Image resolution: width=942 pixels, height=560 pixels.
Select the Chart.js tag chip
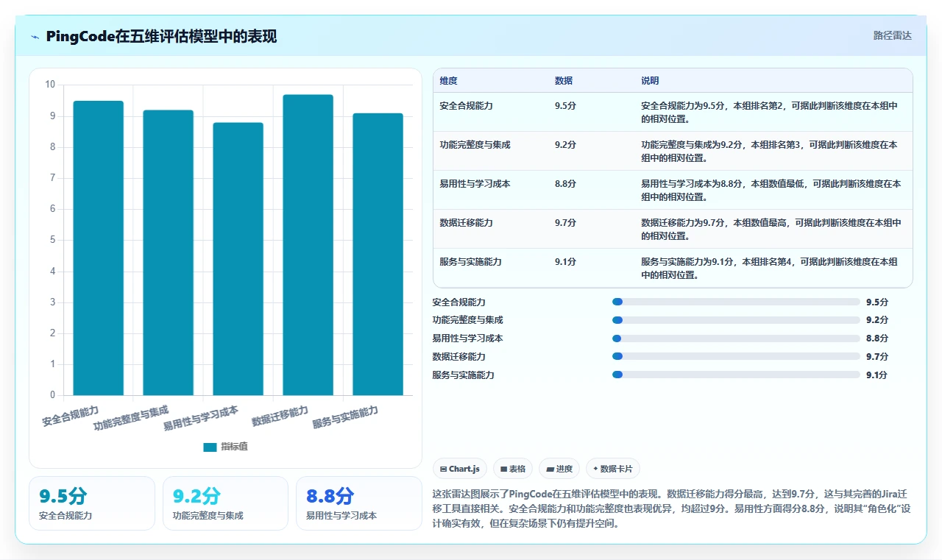pos(460,469)
